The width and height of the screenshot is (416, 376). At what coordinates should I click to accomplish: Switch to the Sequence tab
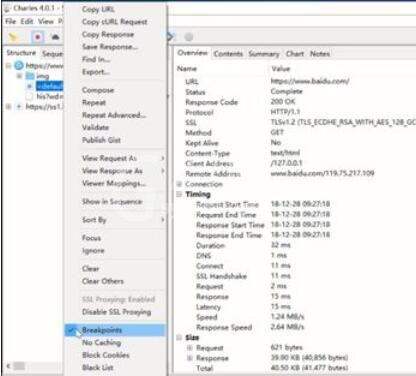52,53
